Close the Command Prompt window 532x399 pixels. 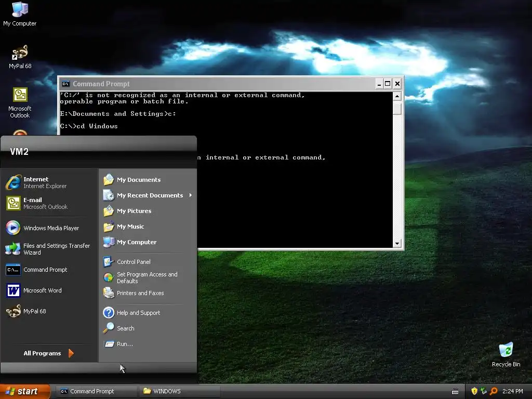(397, 84)
